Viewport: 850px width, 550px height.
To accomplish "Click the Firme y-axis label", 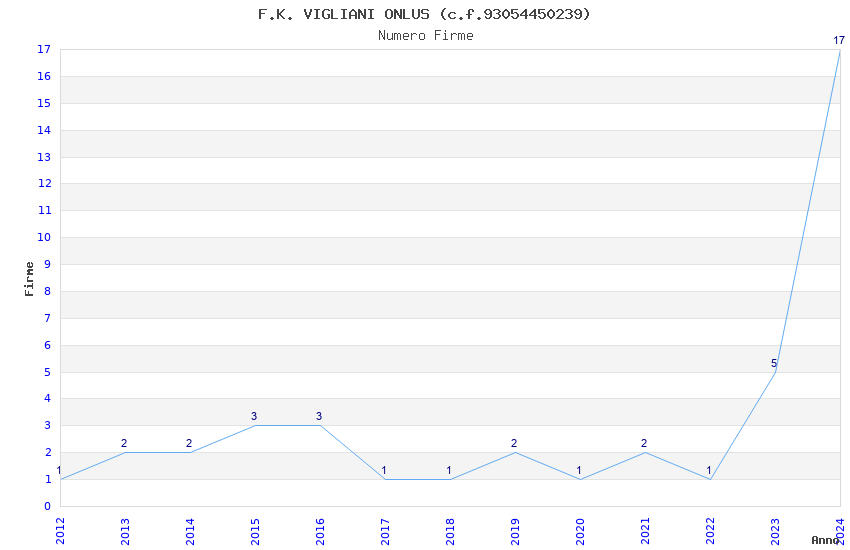I will (29, 279).
